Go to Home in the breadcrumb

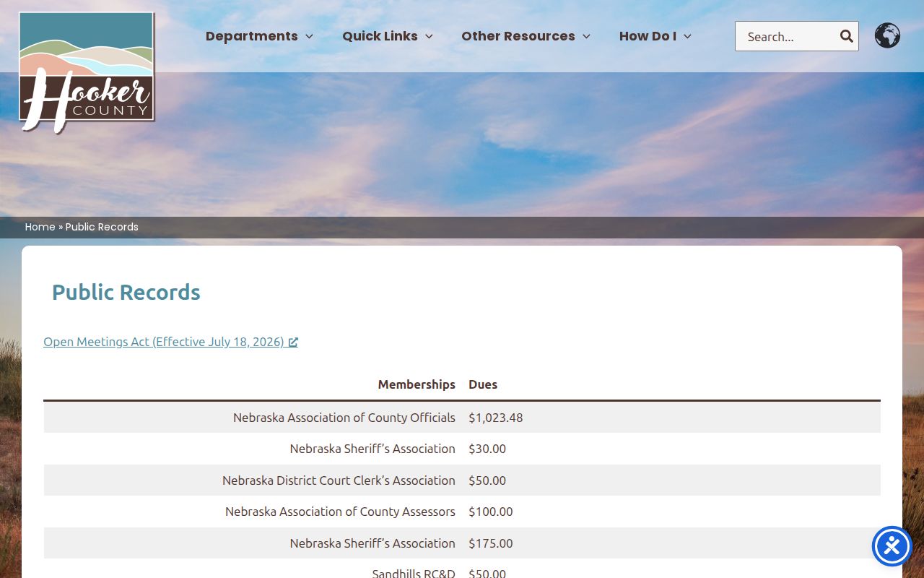(x=40, y=227)
